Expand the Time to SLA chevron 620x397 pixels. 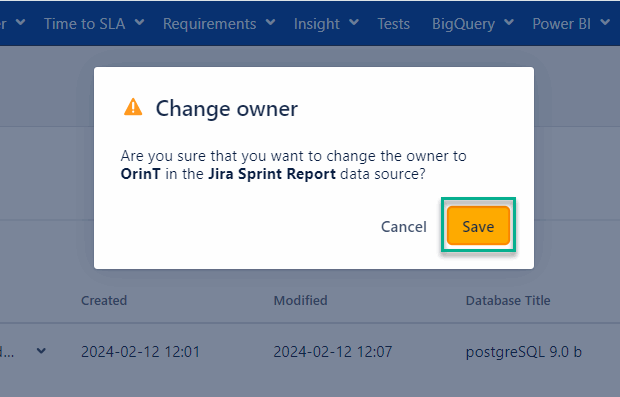pos(139,23)
